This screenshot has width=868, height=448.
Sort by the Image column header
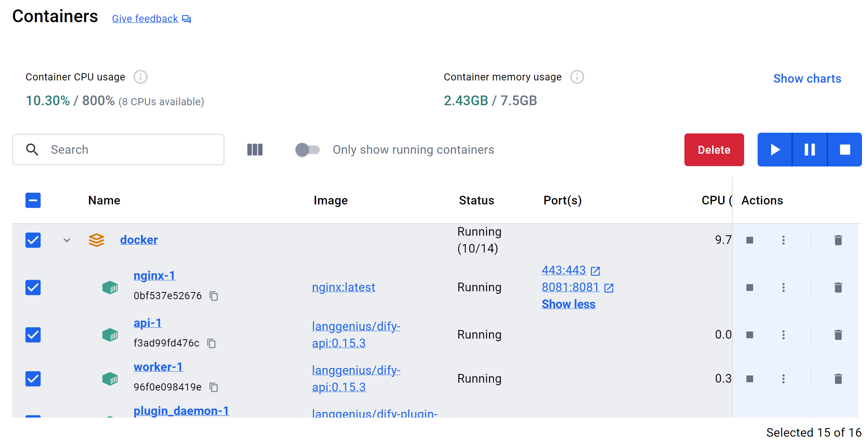tap(331, 200)
